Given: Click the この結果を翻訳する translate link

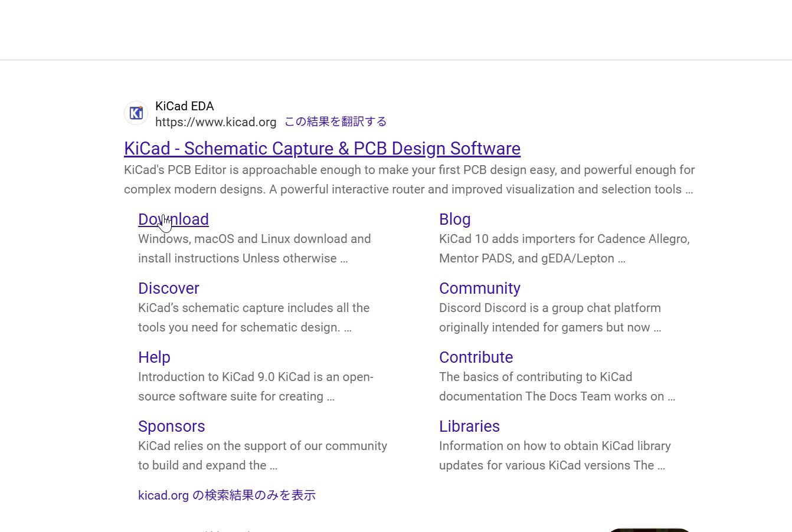Looking at the screenshot, I should tap(335, 121).
